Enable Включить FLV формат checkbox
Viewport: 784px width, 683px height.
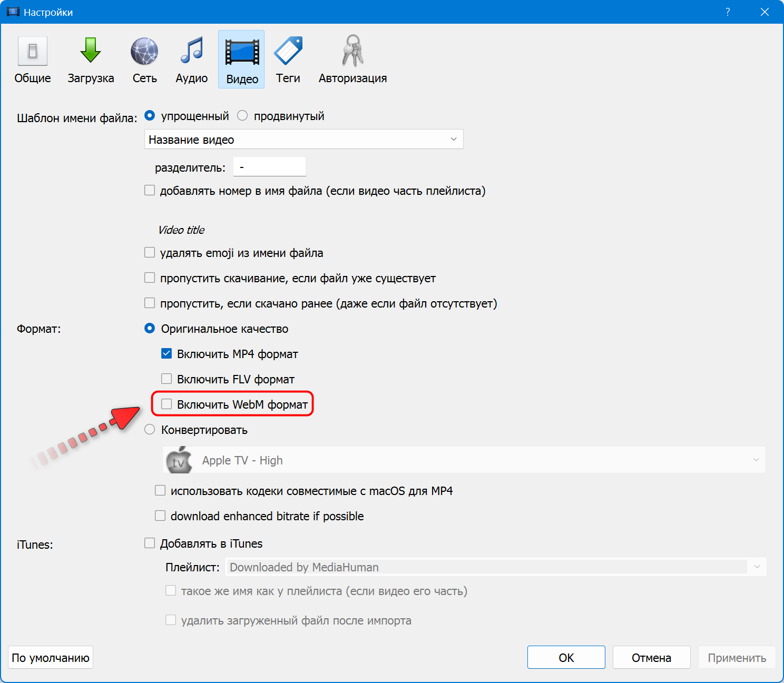tap(166, 379)
